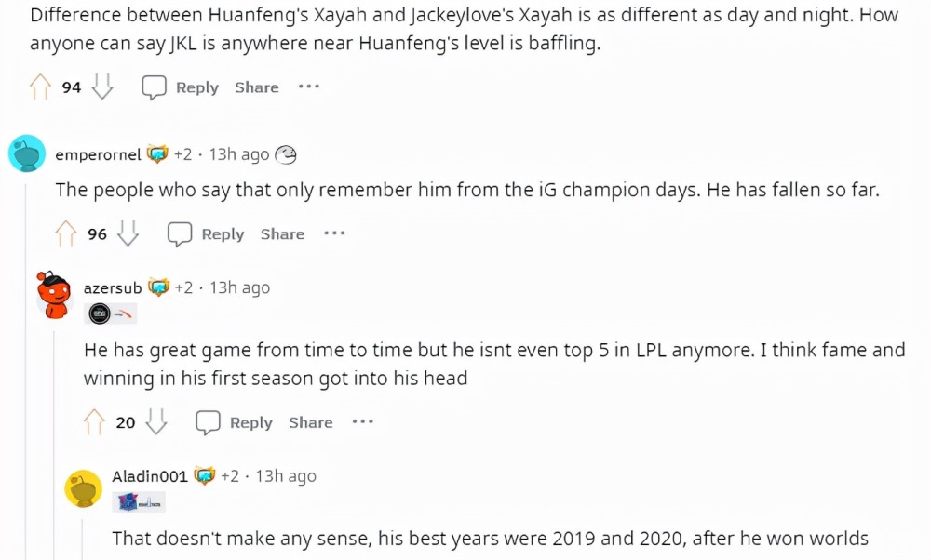Image resolution: width=931 pixels, height=560 pixels.
Task: Open Aladin001's username link
Action: (x=150, y=475)
